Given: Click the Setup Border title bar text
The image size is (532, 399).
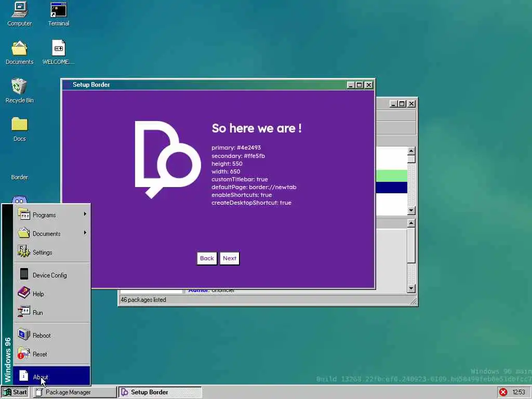Looking at the screenshot, I should (x=91, y=85).
